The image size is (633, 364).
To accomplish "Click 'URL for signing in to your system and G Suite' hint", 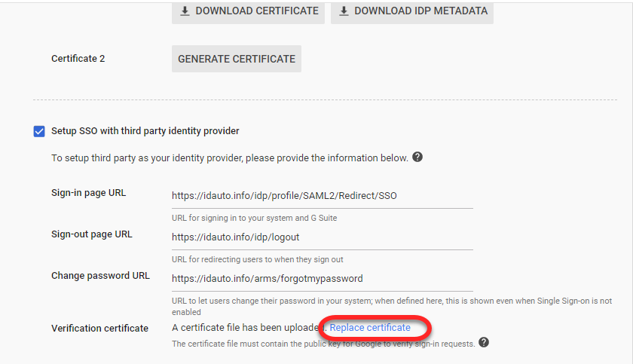I will coord(255,218).
